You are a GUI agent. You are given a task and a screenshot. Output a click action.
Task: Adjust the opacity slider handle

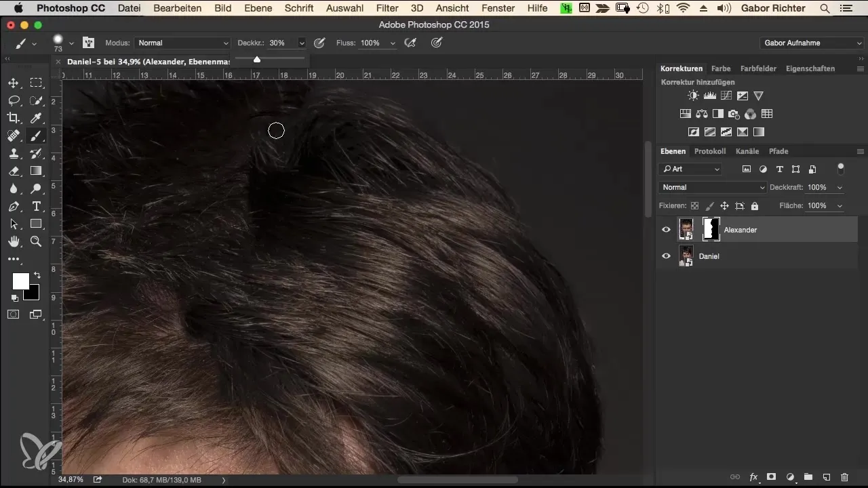(257, 60)
